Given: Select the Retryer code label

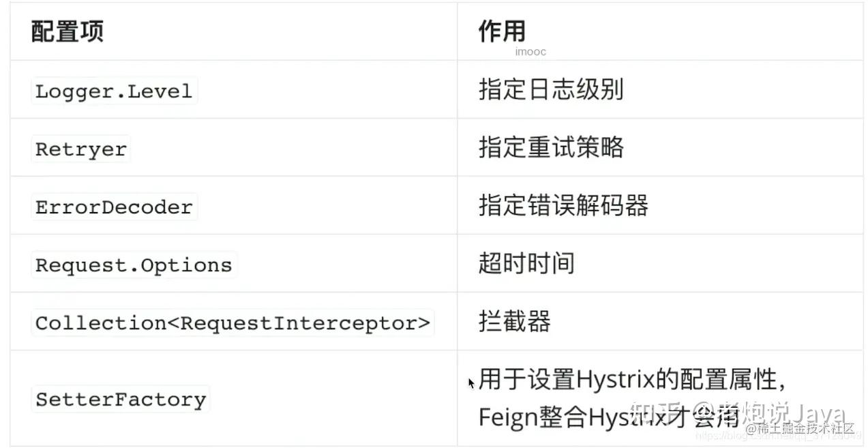Looking at the screenshot, I should 81,149.
